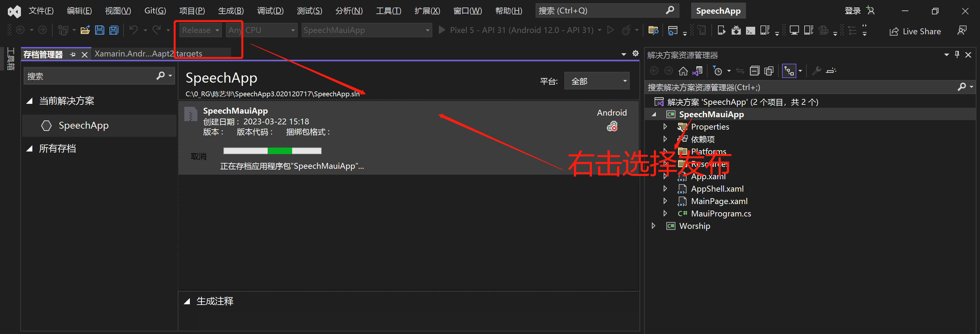The image size is (980, 334).
Task: Open the 平台 全部 dropdown
Action: pyautogui.click(x=596, y=81)
